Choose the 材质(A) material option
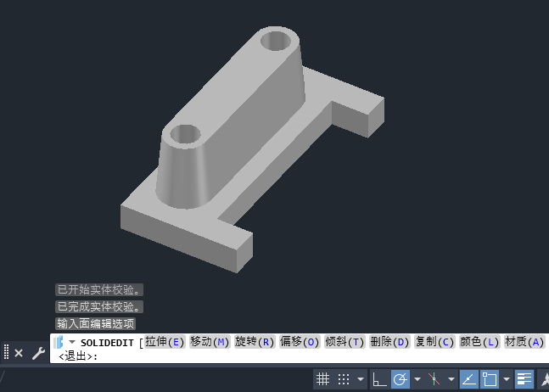 tap(524, 342)
